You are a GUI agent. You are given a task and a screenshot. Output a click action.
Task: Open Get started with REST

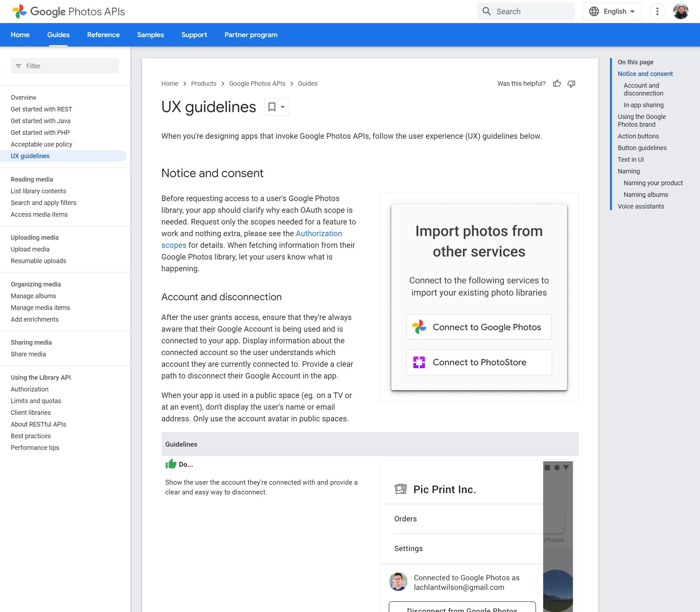(x=41, y=109)
